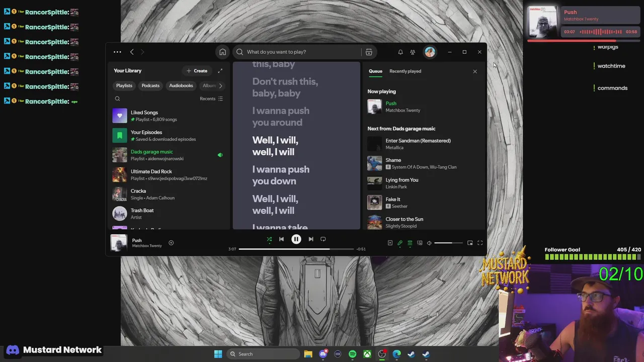Enter full screen player mode
This screenshot has width=644, height=362.
[480, 243]
